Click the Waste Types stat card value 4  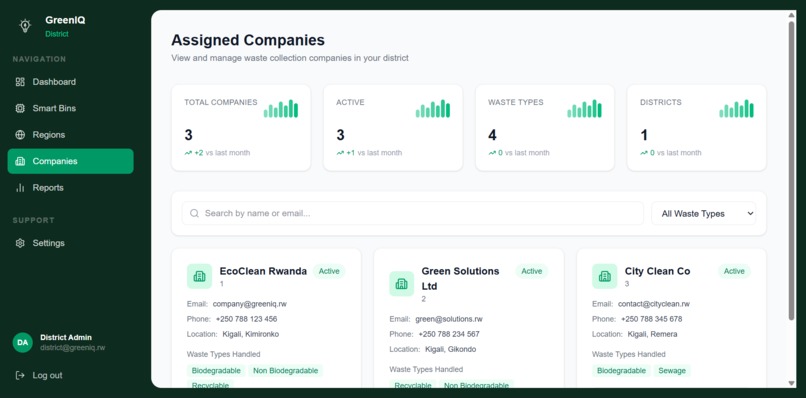pos(492,135)
